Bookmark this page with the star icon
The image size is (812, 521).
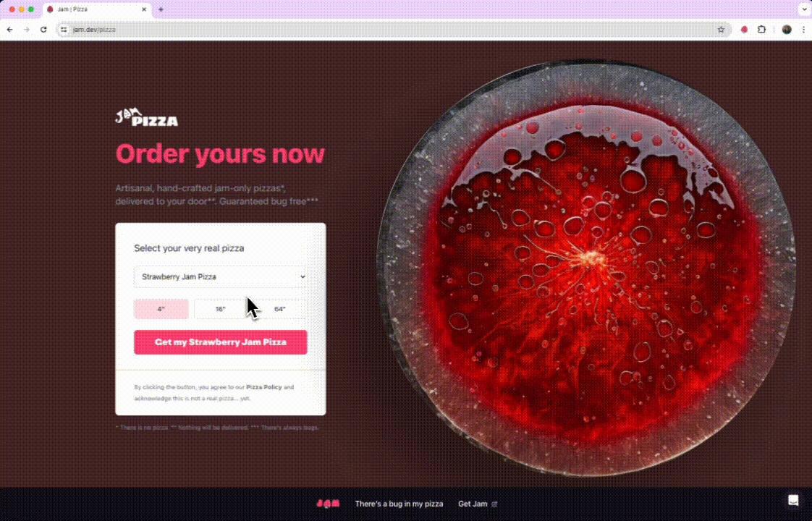click(x=721, y=30)
